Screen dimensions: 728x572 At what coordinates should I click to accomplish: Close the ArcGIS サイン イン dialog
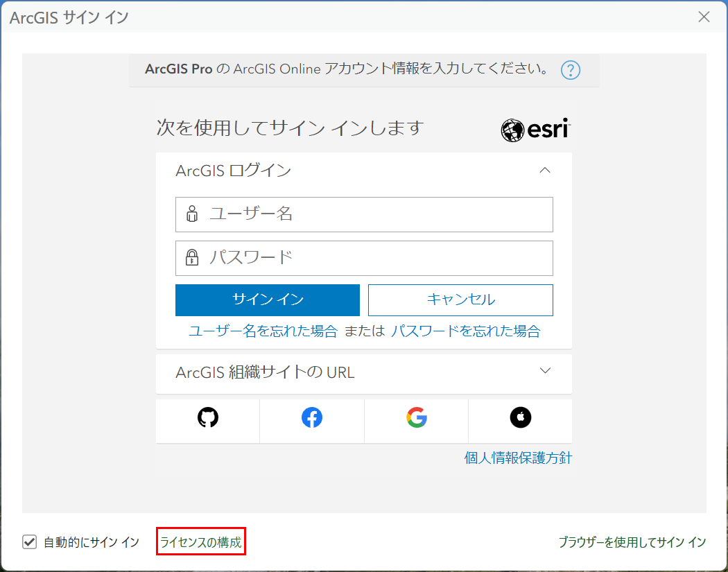pyautogui.click(x=704, y=17)
